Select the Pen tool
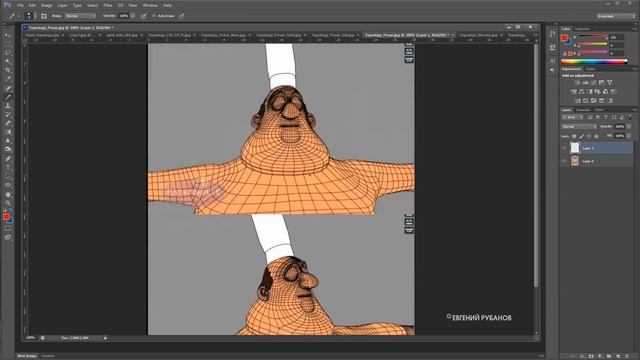This screenshot has width=640, height=360. [x=8, y=159]
